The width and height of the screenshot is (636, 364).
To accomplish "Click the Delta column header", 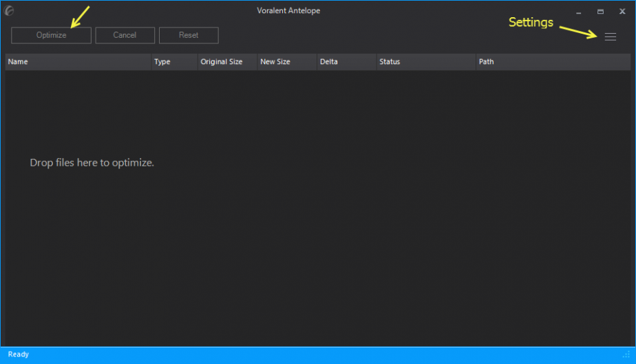I will click(347, 62).
